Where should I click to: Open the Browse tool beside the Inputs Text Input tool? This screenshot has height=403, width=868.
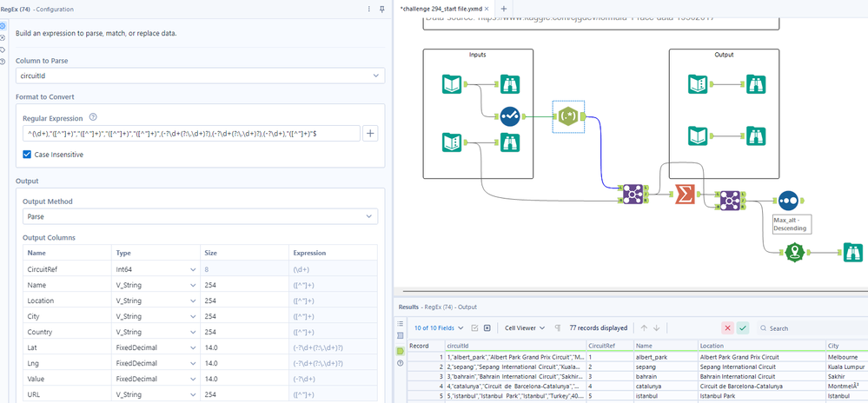click(x=509, y=142)
